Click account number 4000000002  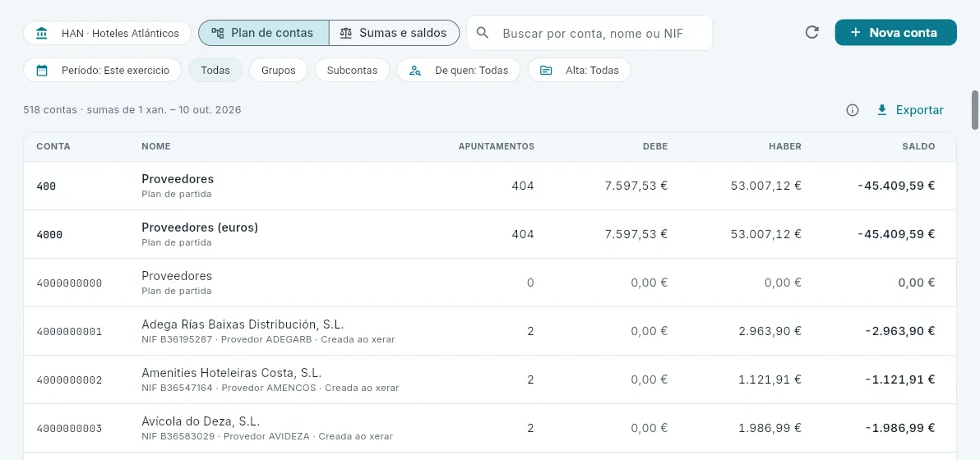69,380
